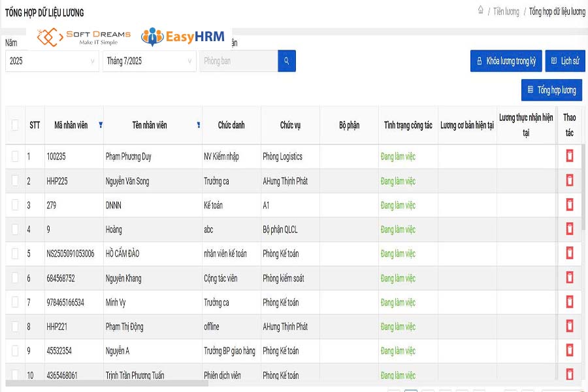Open the Lịch sử history button
588x392 pixels.
(564, 61)
